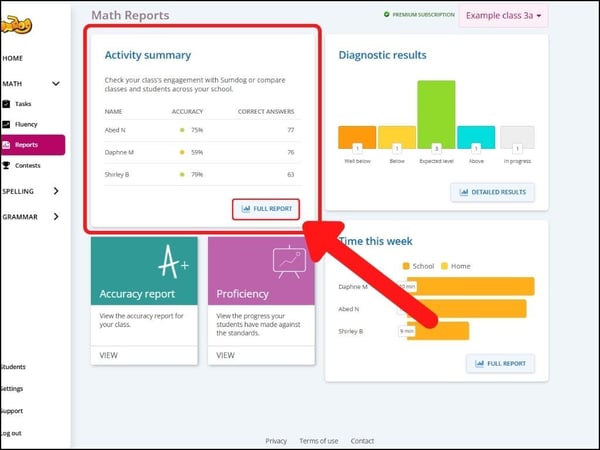Click the A+ Accuracy report graphic
This screenshot has height=450, width=600.
coord(173,261)
